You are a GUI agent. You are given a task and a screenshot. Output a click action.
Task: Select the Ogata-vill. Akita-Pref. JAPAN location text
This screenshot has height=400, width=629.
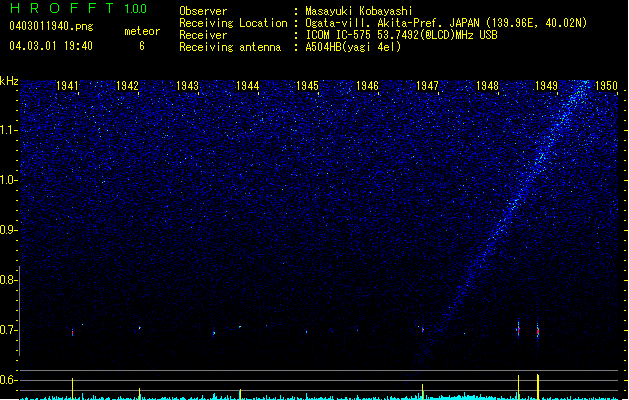446,23
